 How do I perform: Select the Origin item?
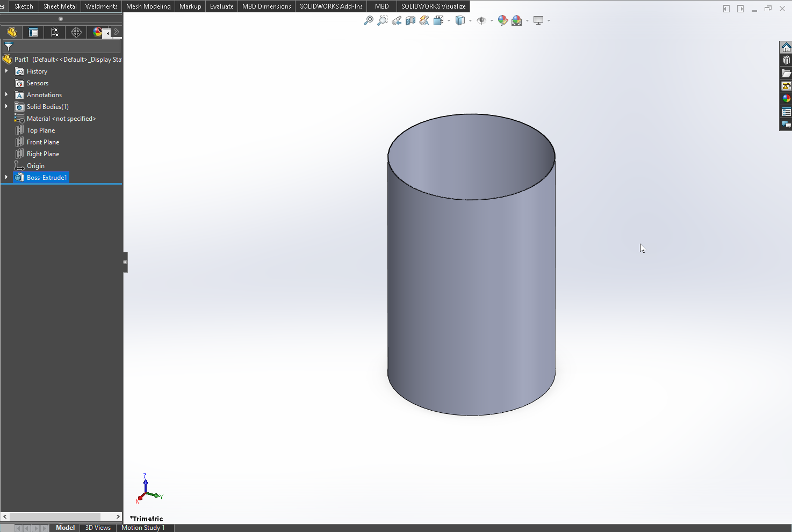point(35,166)
